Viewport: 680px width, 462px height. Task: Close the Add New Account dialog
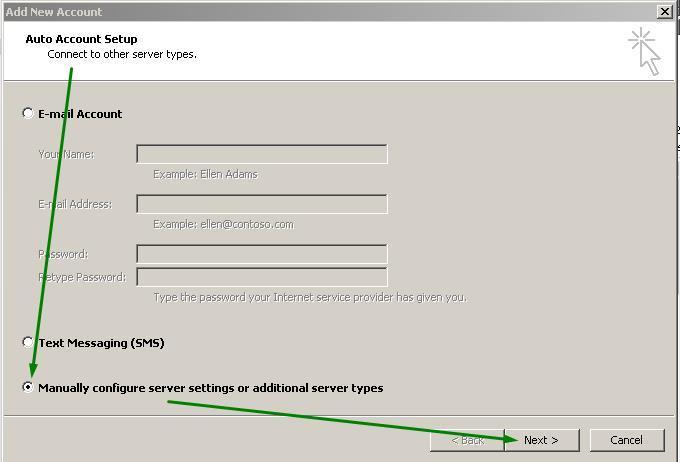(664, 12)
